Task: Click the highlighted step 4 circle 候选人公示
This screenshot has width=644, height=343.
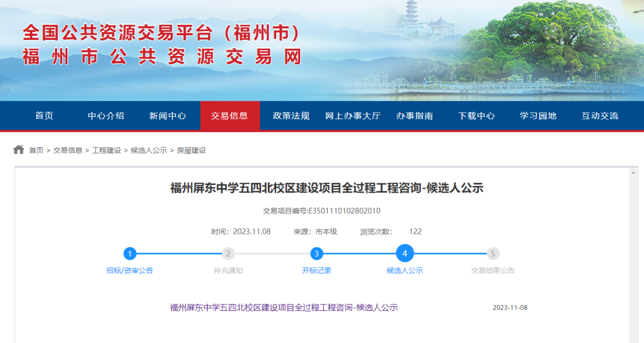Action: 405,253
